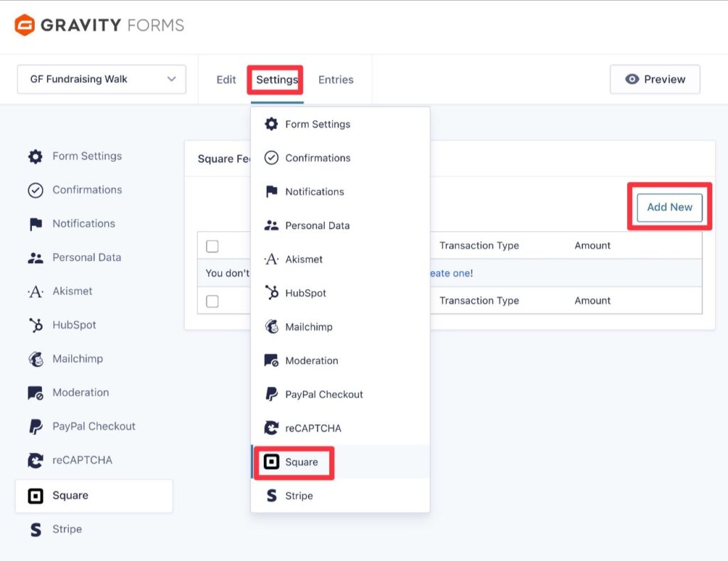728x561 pixels.
Task: Open PayPal Checkout text in left sidebar
Action: pyautogui.click(x=94, y=427)
